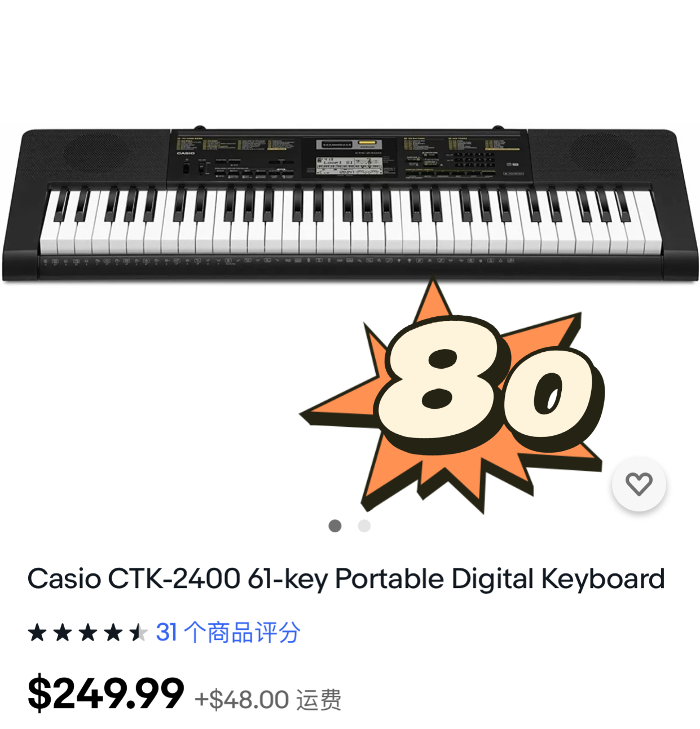Click the fourth rating star

113,633
